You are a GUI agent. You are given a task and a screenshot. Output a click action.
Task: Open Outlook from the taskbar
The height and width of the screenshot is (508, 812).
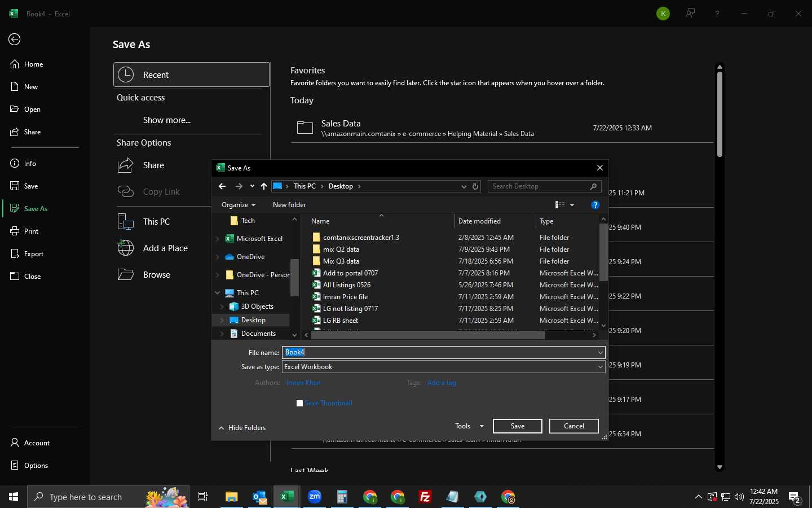click(259, 497)
